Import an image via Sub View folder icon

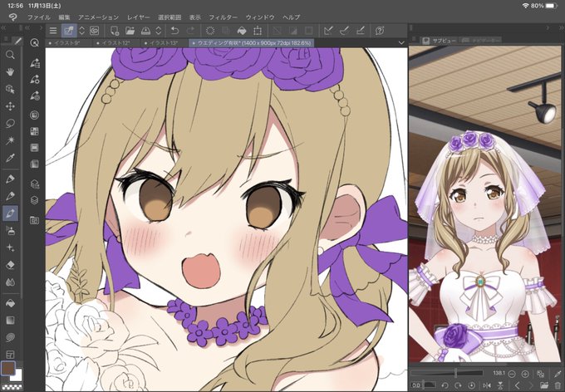point(544,385)
